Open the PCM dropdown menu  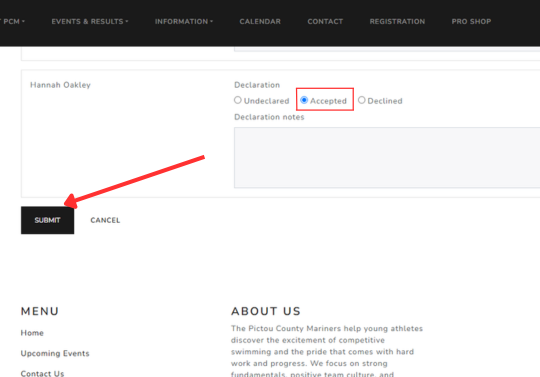13,21
